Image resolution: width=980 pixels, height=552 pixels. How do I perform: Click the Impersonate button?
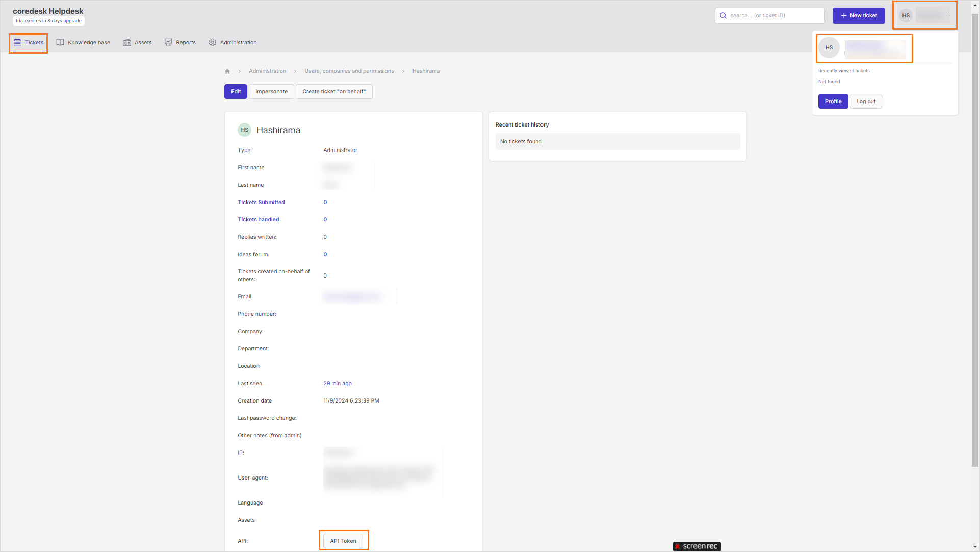pos(271,91)
